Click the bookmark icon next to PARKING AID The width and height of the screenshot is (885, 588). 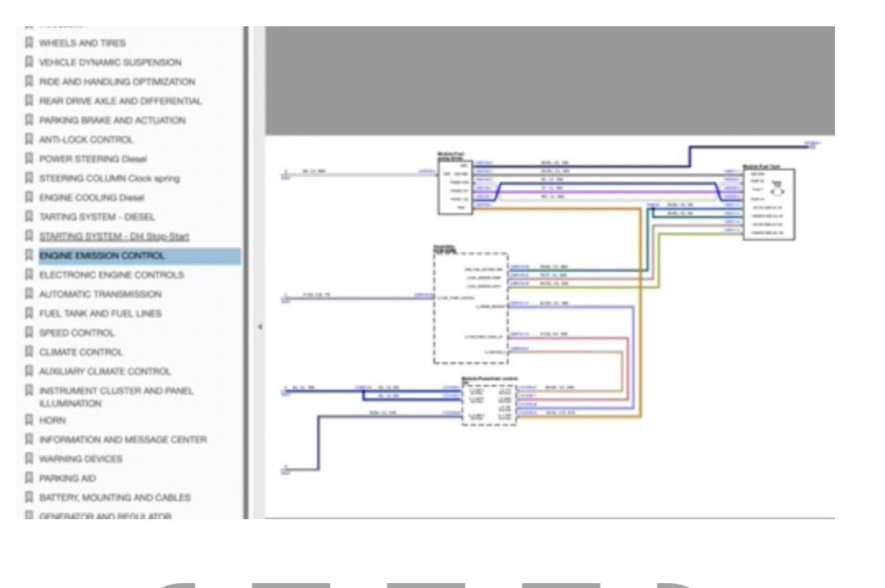[29, 478]
